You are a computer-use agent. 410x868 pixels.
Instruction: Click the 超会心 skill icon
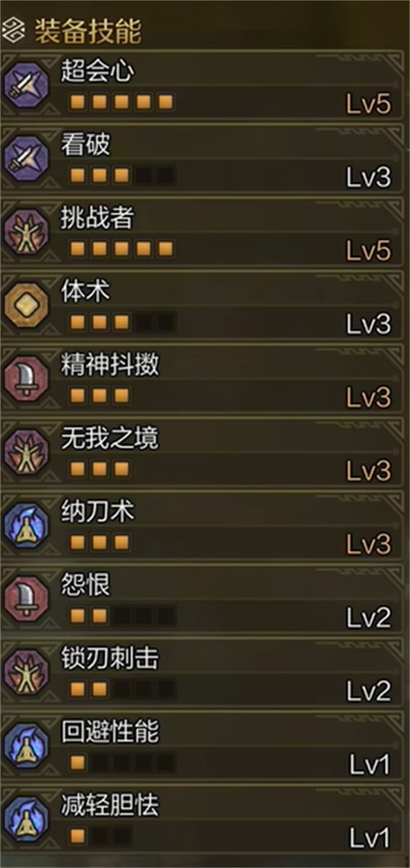[26, 85]
